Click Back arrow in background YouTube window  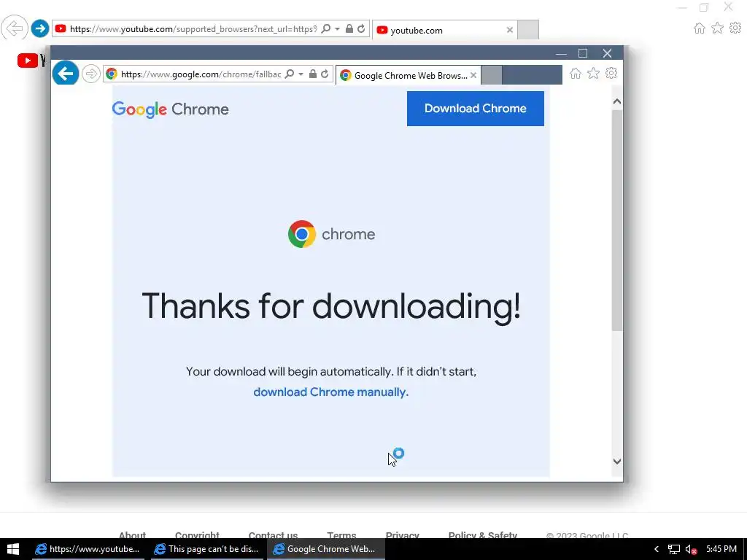coord(15,28)
